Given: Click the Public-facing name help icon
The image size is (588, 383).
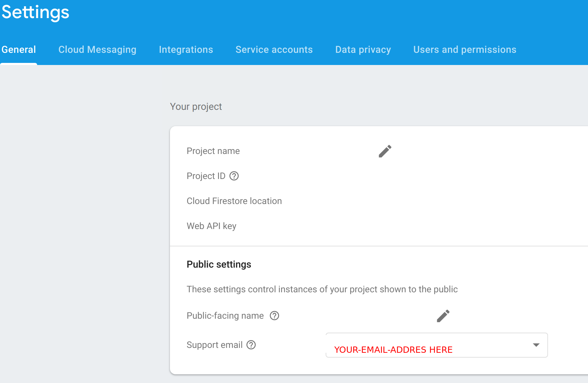Looking at the screenshot, I should [x=275, y=316].
